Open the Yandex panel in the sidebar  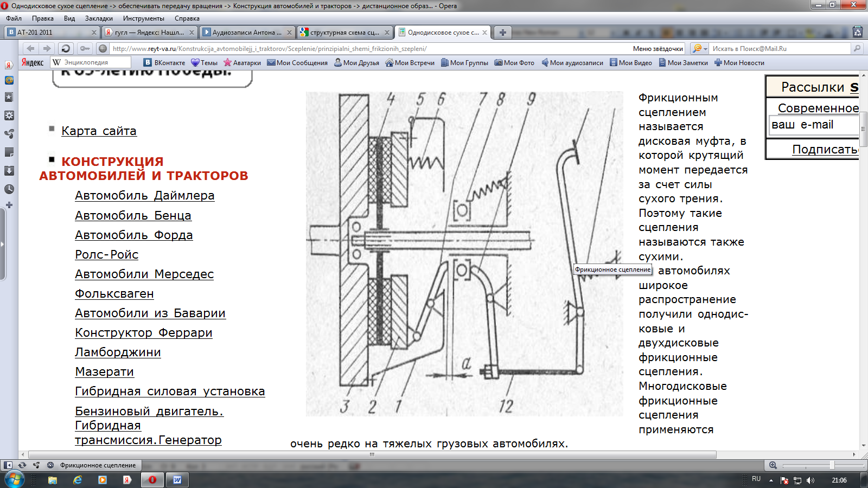coord(9,65)
